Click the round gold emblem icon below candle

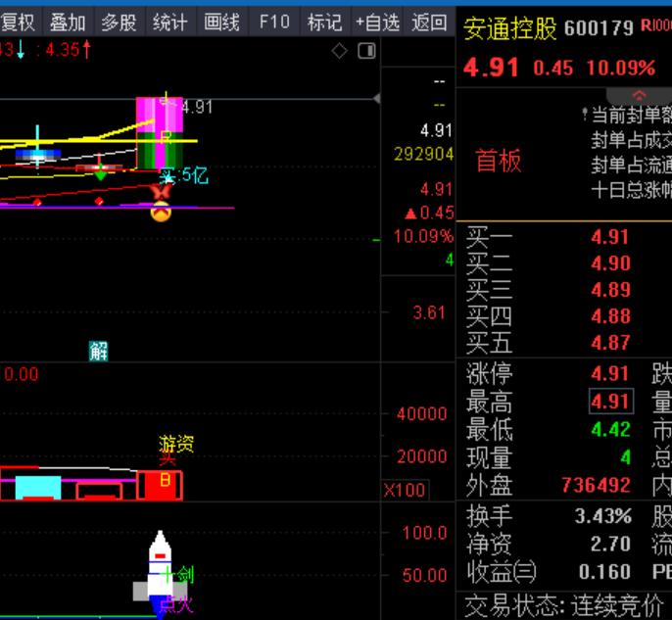(161, 212)
